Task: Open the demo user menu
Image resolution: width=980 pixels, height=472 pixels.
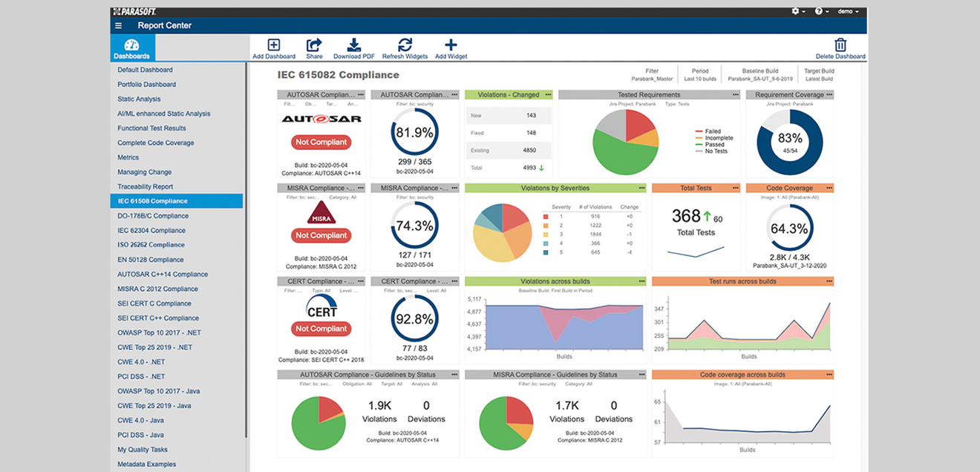Action: (849, 12)
